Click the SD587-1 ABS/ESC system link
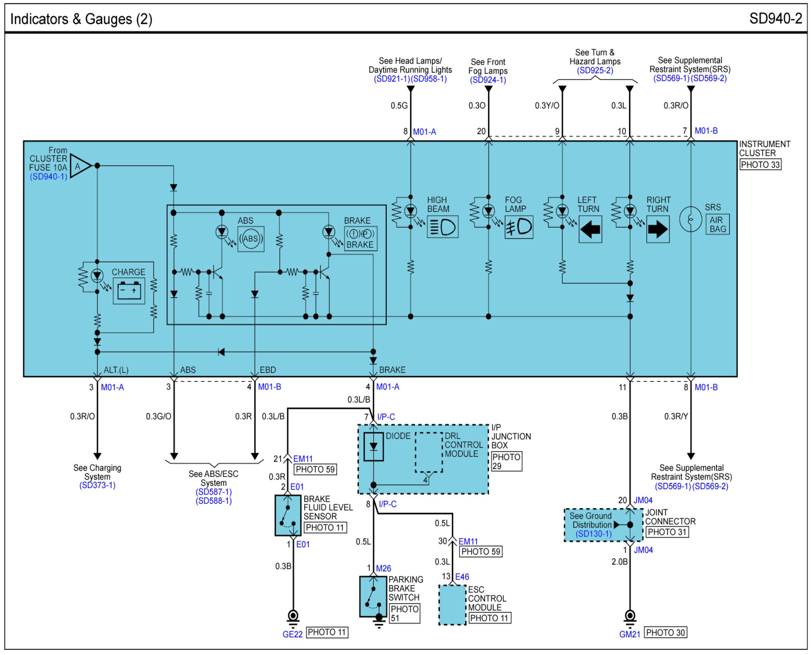This screenshot has height=655, width=812. [x=214, y=492]
